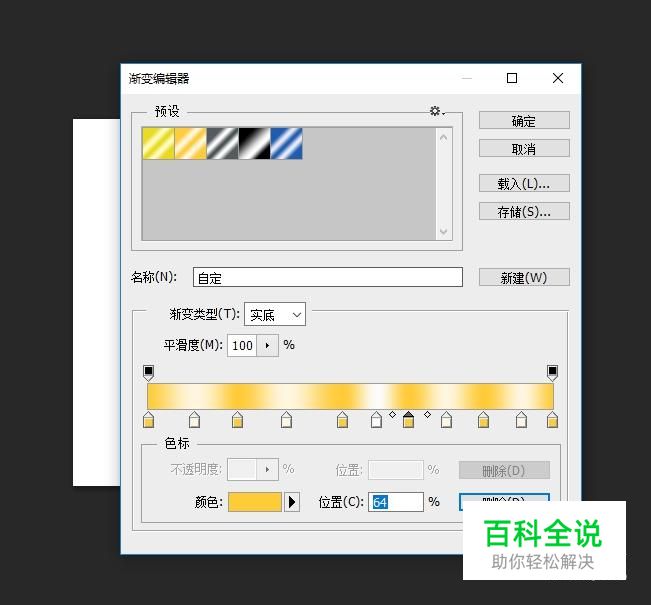Open the 平滑度 slider popup arrow
651x605 pixels.
[x=267, y=345]
